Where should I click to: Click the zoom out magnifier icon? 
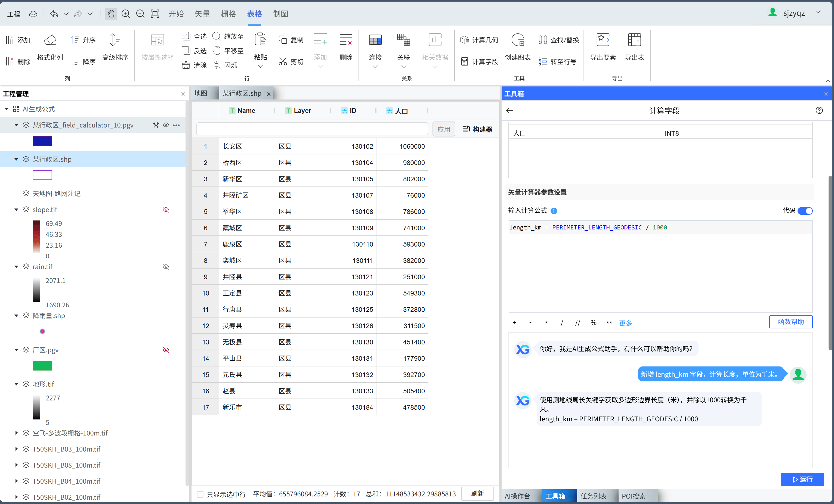point(140,14)
